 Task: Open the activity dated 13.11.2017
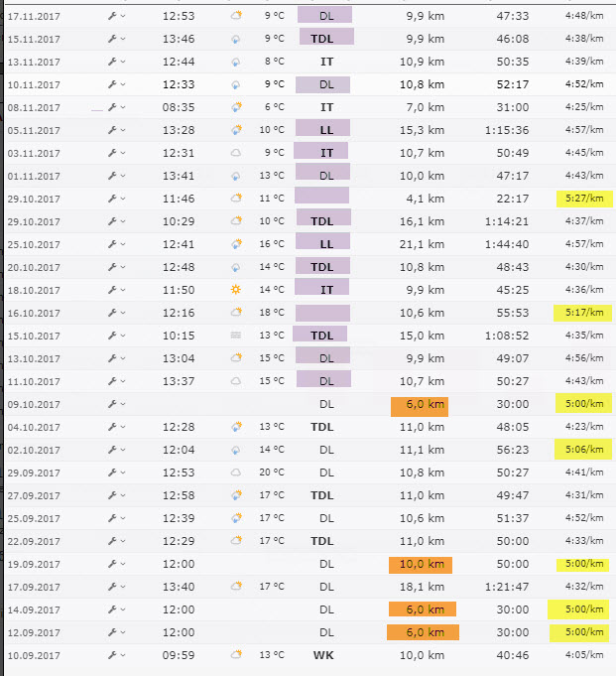[x=34, y=62]
